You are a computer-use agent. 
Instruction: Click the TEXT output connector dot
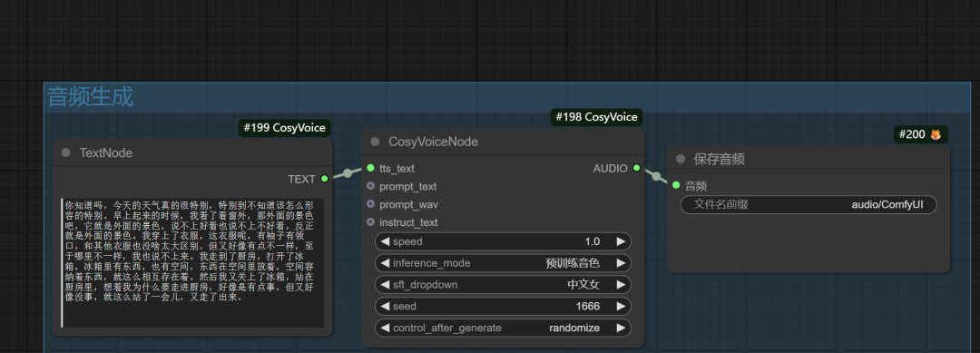(x=324, y=179)
